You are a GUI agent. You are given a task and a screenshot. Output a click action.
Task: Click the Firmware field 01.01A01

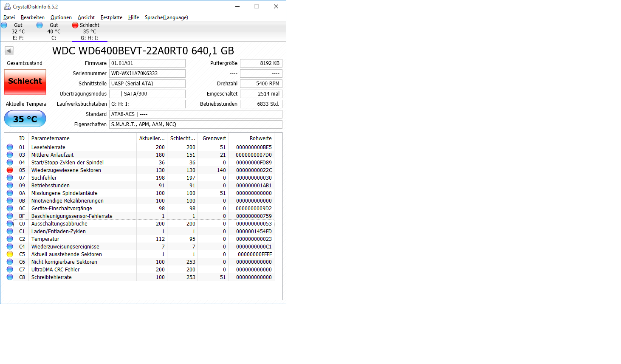click(x=147, y=63)
